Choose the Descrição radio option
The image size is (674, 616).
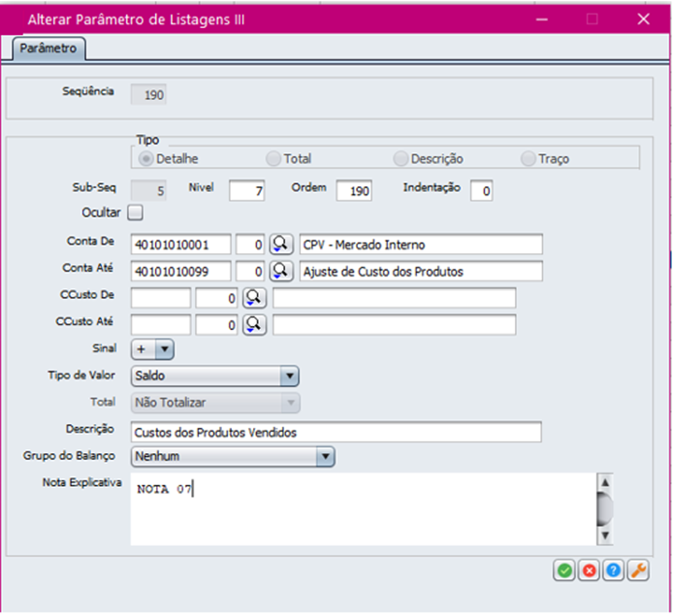point(401,158)
